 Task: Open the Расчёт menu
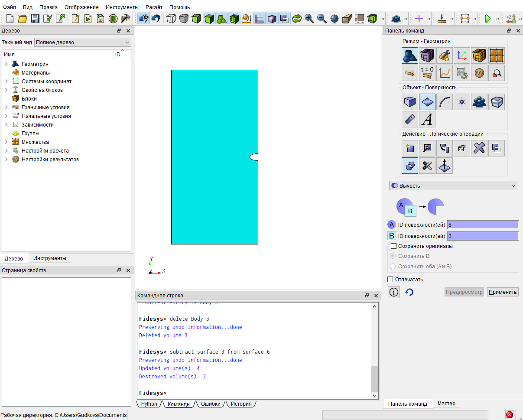click(x=154, y=7)
